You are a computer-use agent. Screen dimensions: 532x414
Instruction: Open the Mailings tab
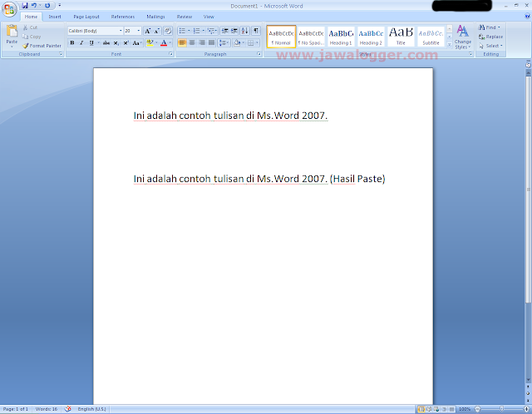click(x=155, y=17)
